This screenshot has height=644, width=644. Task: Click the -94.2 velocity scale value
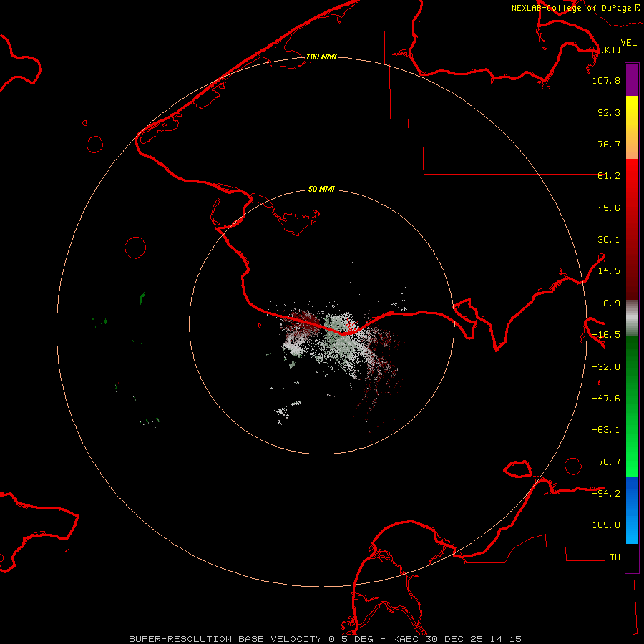(x=606, y=493)
